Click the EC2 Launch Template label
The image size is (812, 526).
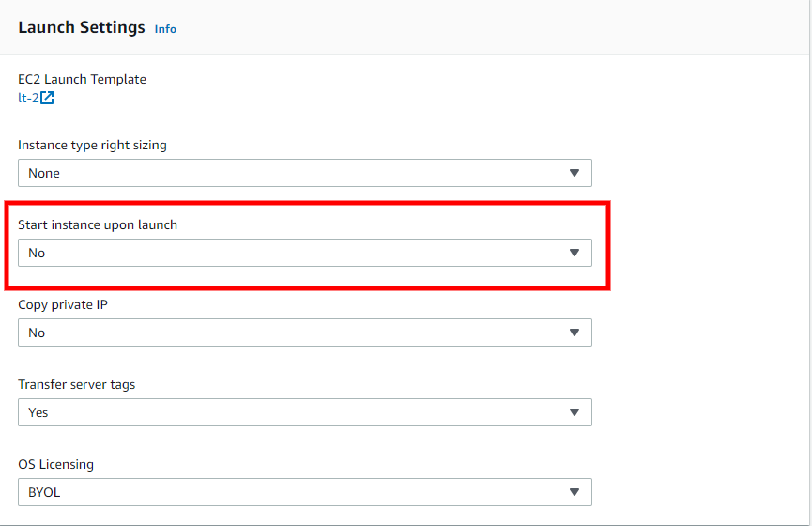pyautogui.click(x=82, y=79)
